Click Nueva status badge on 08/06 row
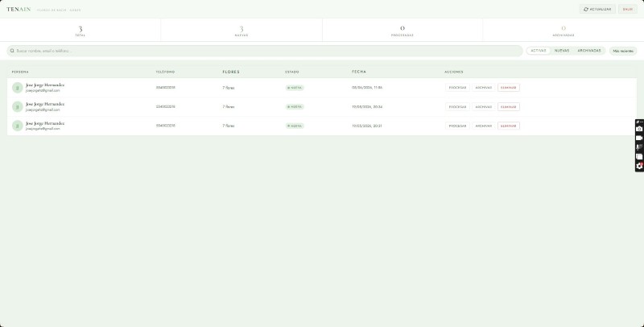 pyautogui.click(x=295, y=88)
